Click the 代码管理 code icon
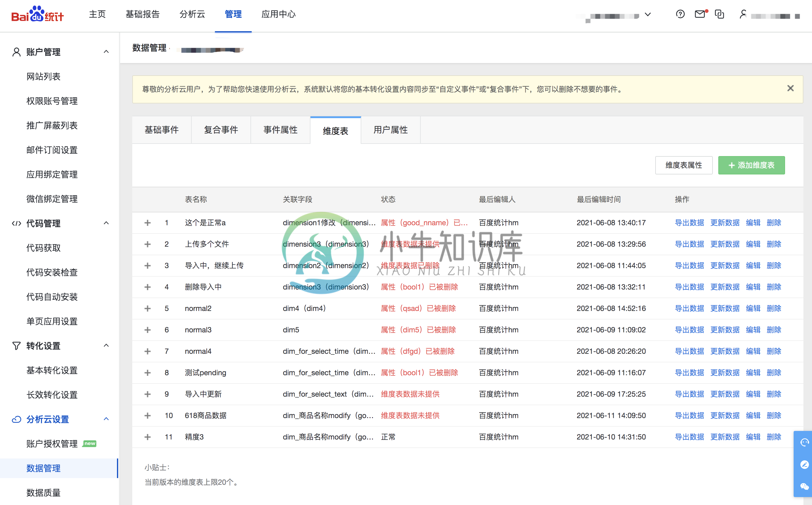The width and height of the screenshot is (812, 505). (x=16, y=223)
